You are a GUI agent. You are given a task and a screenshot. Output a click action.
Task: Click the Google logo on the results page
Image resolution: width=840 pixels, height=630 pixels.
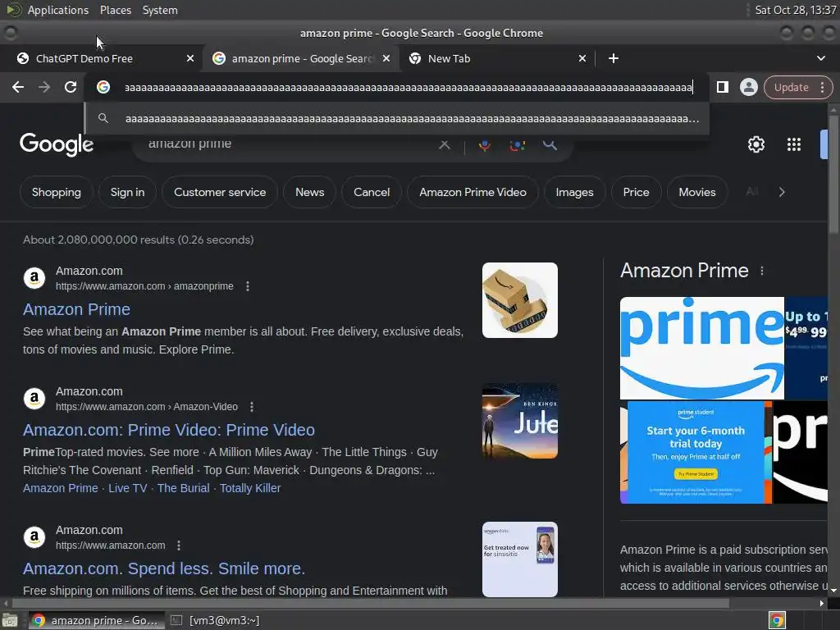click(57, 144)
